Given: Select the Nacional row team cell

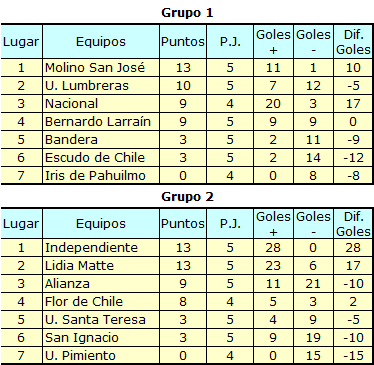Looking at the screenshot, I should click(101, 104).
